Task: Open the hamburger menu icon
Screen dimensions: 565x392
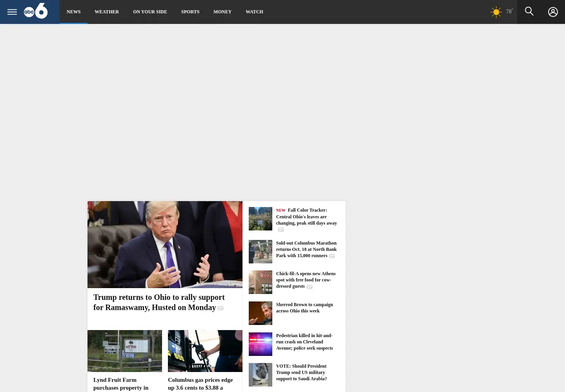Action: tap(12, 12)
